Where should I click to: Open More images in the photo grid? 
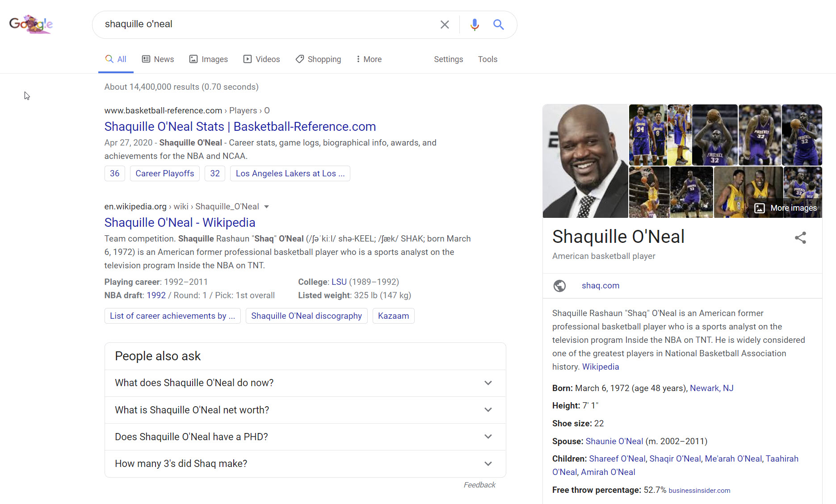point(786,208)
